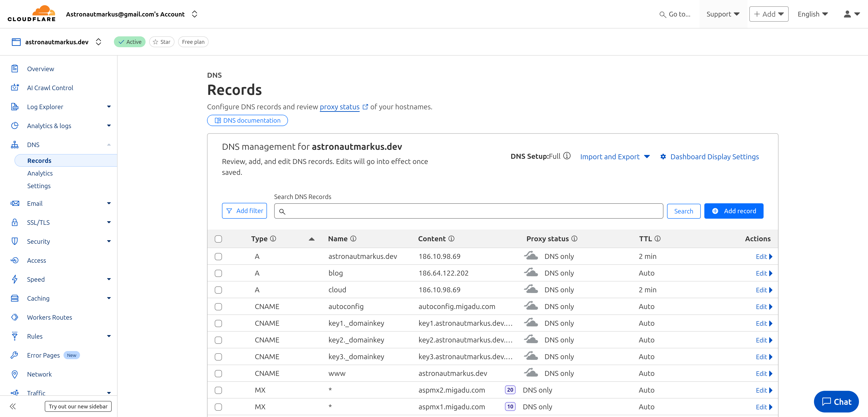
Task: Click the Add record button
Action: [734, 211]
